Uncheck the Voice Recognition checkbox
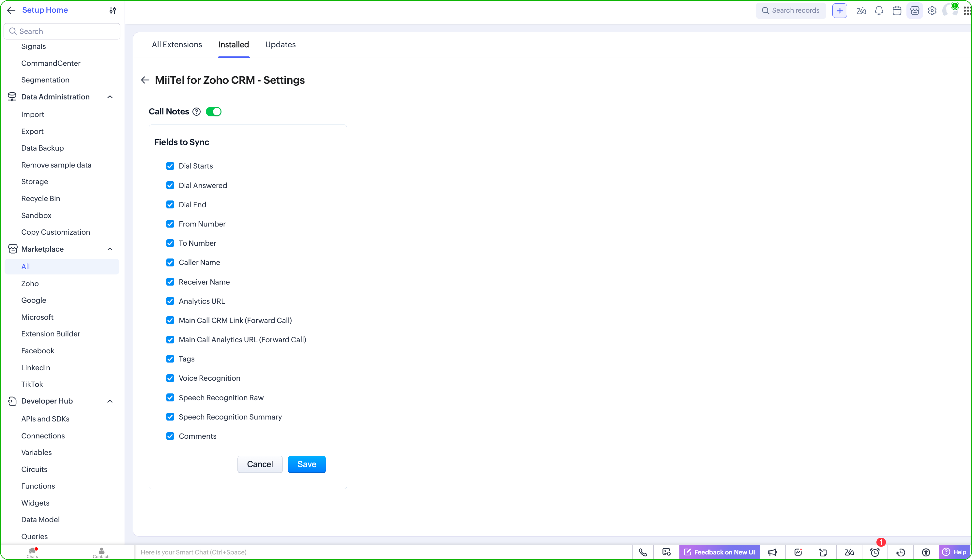The image size is (972, 560). click(170, 378)
